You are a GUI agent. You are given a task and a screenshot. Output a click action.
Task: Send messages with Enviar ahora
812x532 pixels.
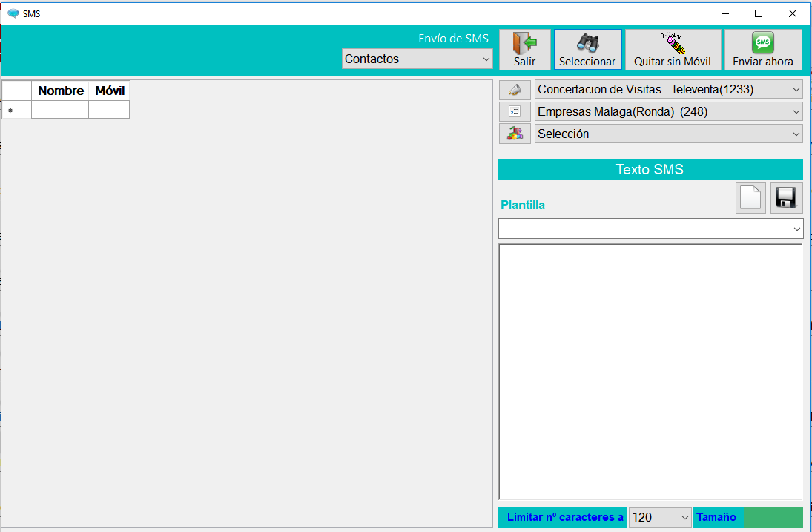tap(763, 50)
